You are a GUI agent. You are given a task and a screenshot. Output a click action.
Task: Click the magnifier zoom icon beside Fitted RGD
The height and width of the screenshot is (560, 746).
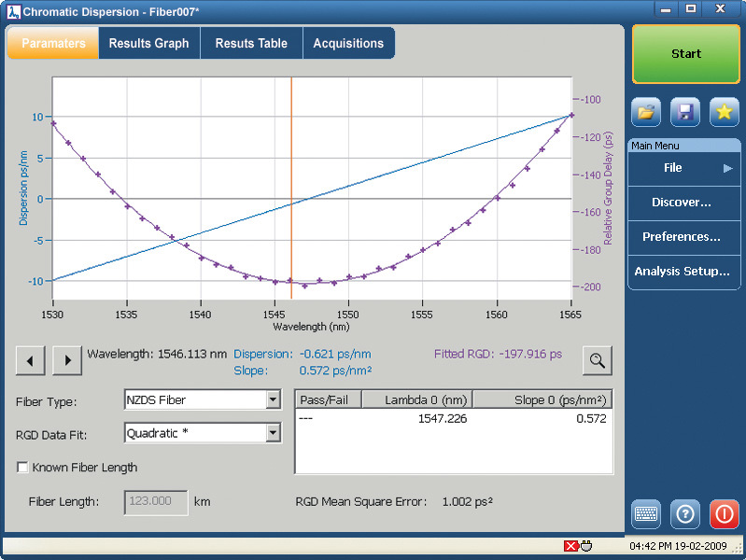click(598, 360)
